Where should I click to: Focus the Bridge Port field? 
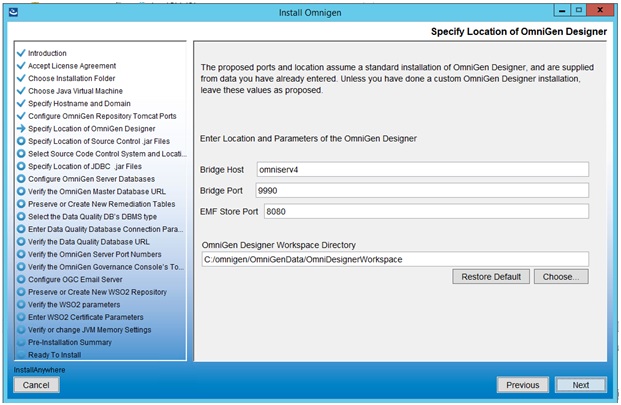(422, 190)
